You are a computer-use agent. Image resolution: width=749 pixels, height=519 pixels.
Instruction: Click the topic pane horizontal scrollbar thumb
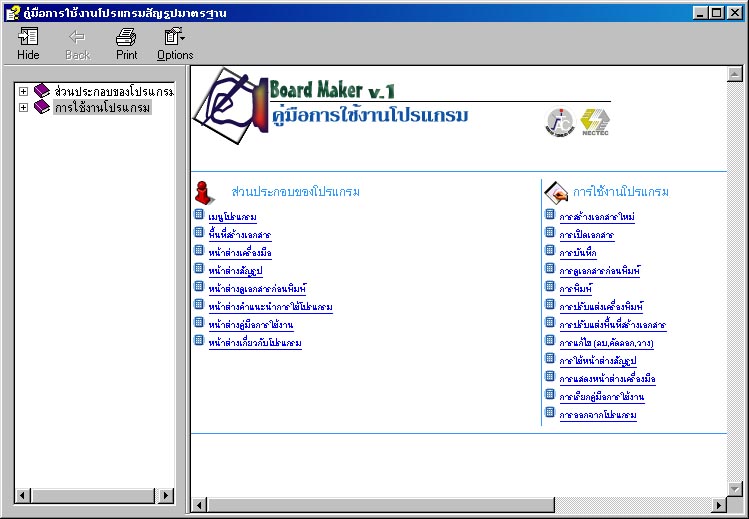[381, 505]
